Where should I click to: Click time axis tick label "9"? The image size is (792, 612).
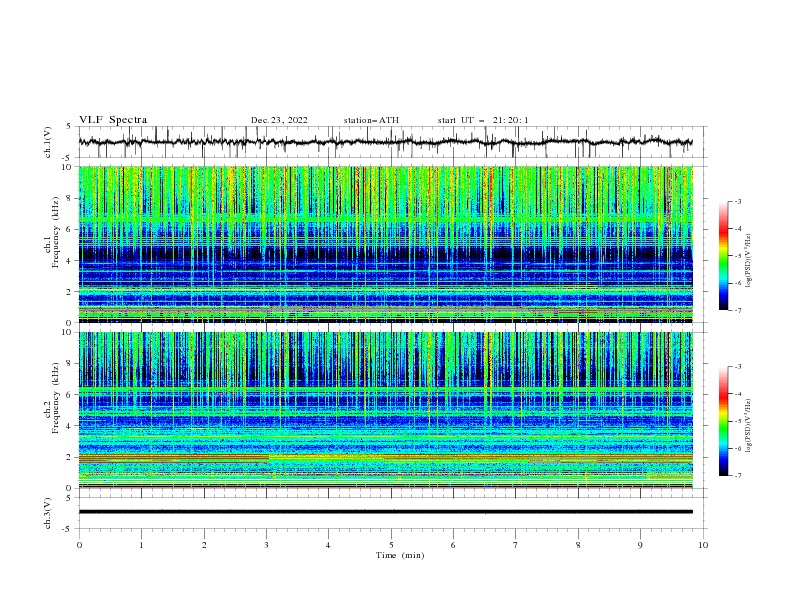coord(640,545)
